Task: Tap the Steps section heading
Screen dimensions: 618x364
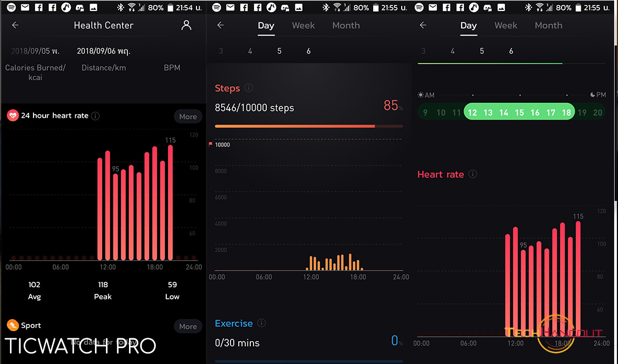Action: (227, 88)
